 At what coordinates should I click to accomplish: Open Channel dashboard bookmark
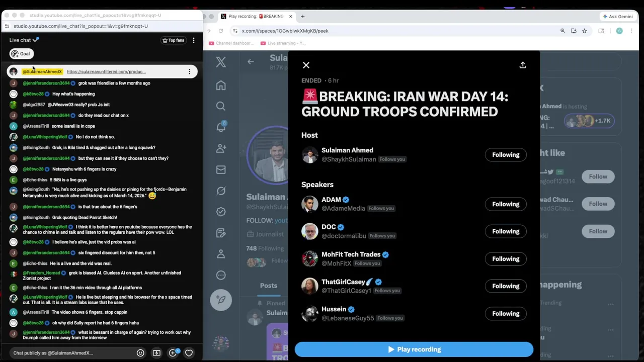(231, 43)
